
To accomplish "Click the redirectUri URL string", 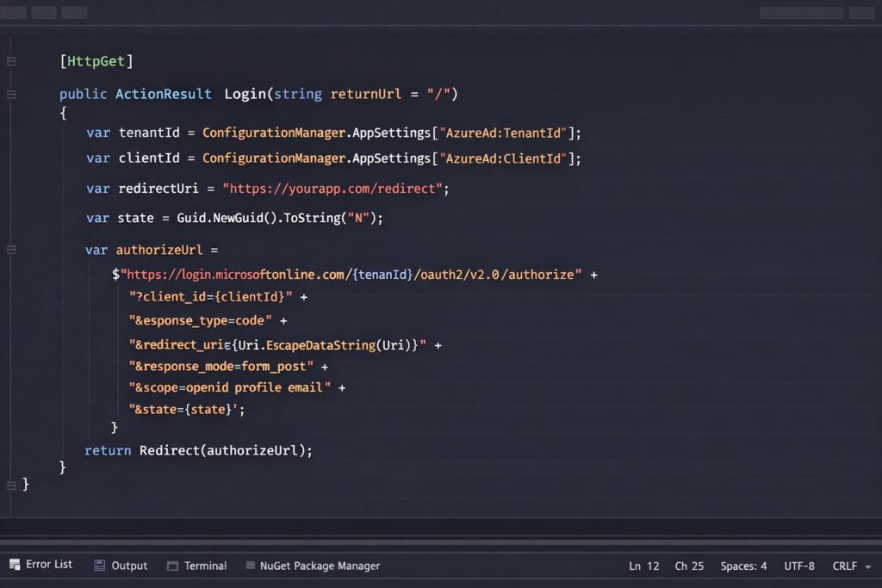I will (336, 189).
